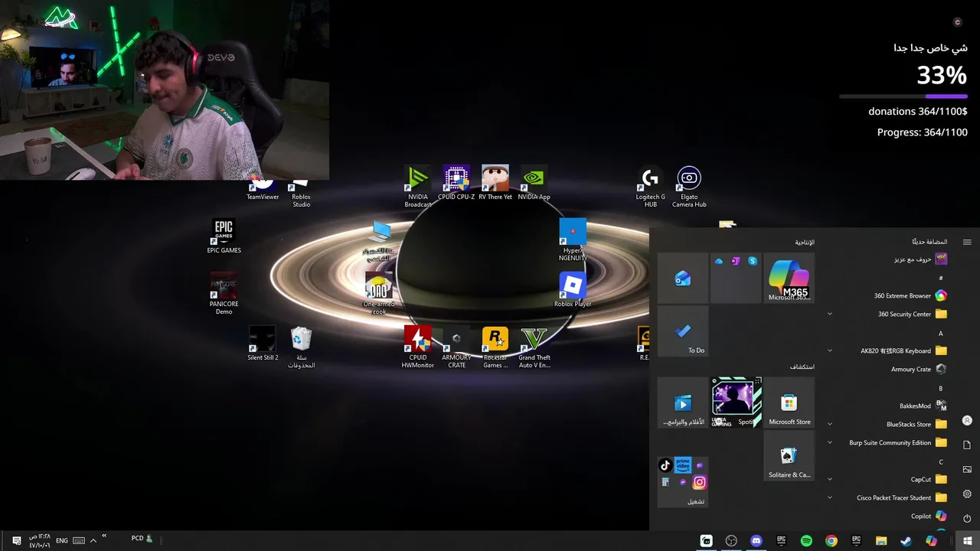The height and width of the screenshot is (551, 980).
Task: Switch the ENG input language indicator
Action: (x=62, y=540)
